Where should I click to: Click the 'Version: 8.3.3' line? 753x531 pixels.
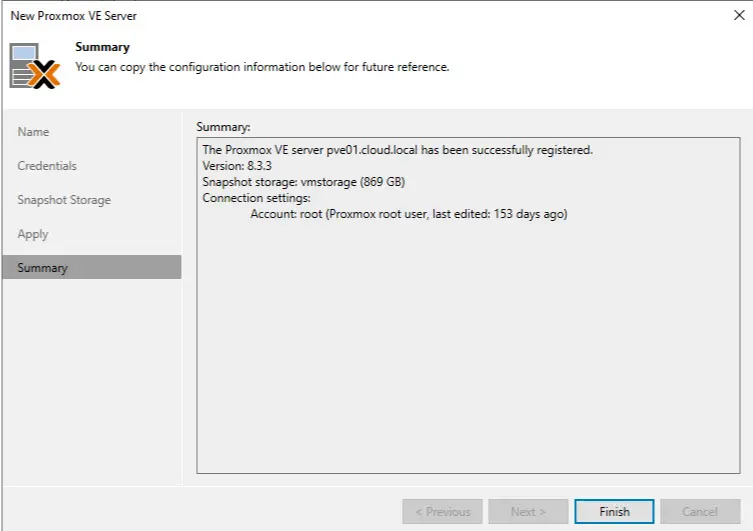237,166
